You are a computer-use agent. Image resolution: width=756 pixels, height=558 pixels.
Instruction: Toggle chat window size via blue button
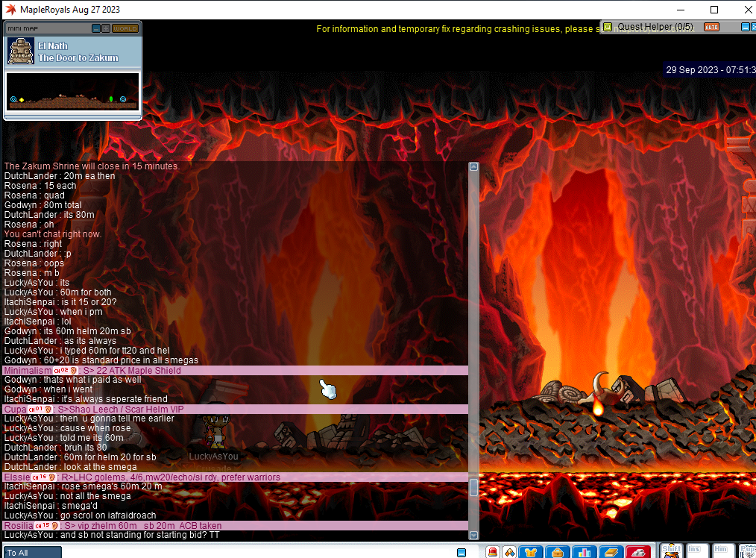click(462, 553)
